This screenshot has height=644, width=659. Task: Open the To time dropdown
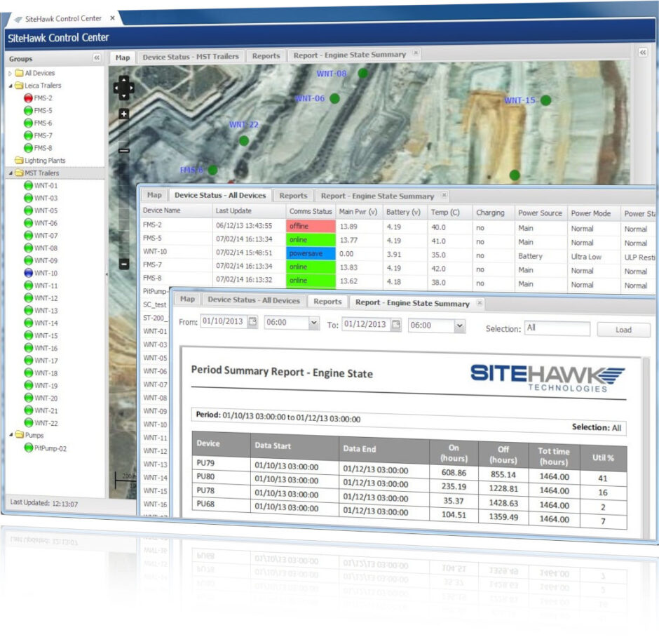click(459, 326)
